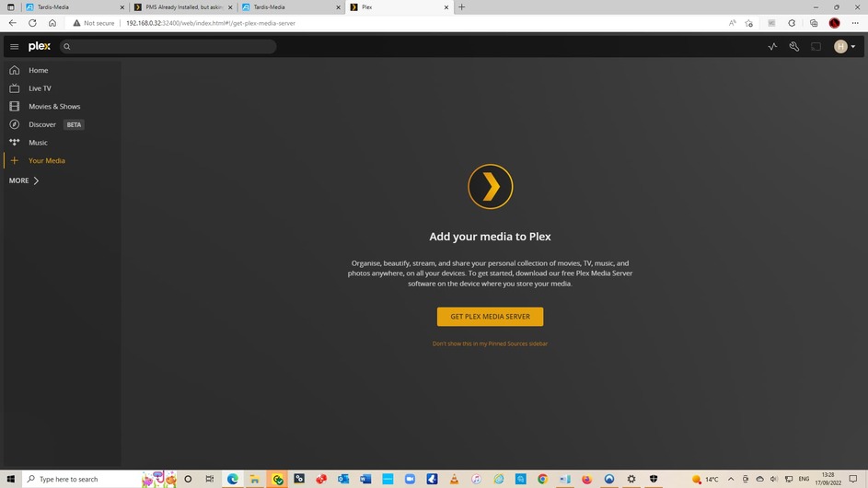Click the browser home button
Viewport: 868px width, 488px height.
(x=52, y=23)
